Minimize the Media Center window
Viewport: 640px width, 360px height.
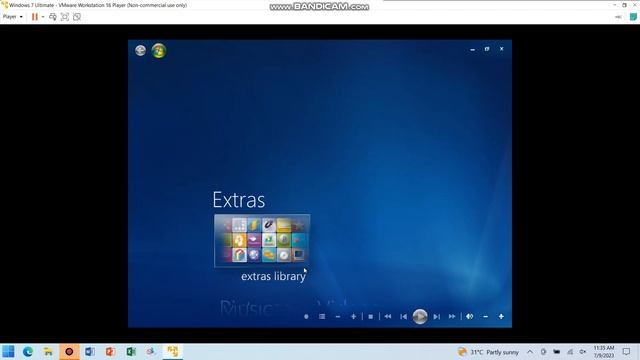pyautogui.click(x=473, y=49)
